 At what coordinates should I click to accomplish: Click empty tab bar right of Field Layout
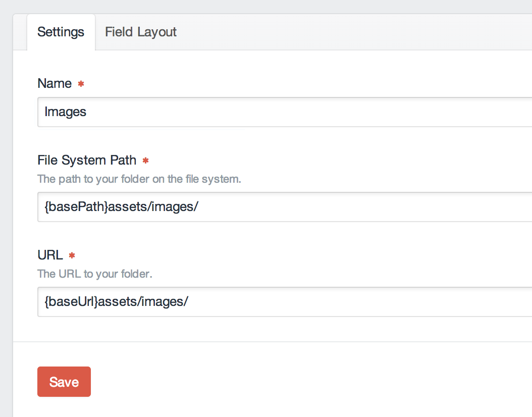pos(353,32)
